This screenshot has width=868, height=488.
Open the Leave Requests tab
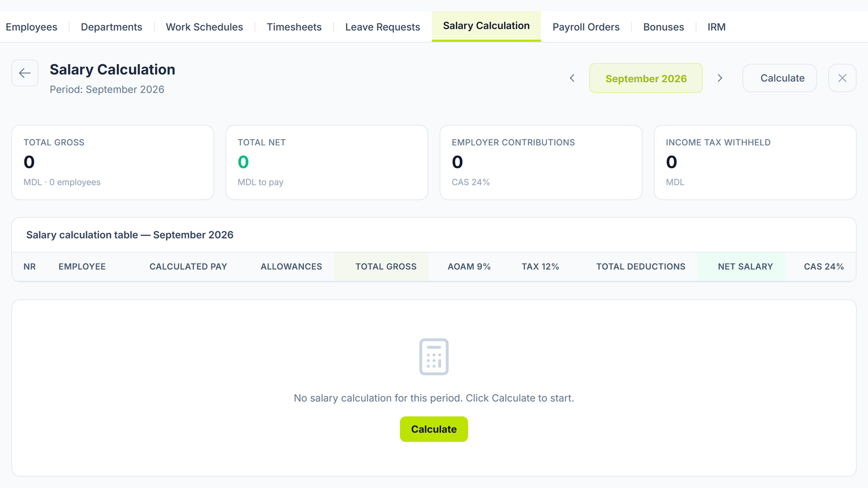point(382,27)
